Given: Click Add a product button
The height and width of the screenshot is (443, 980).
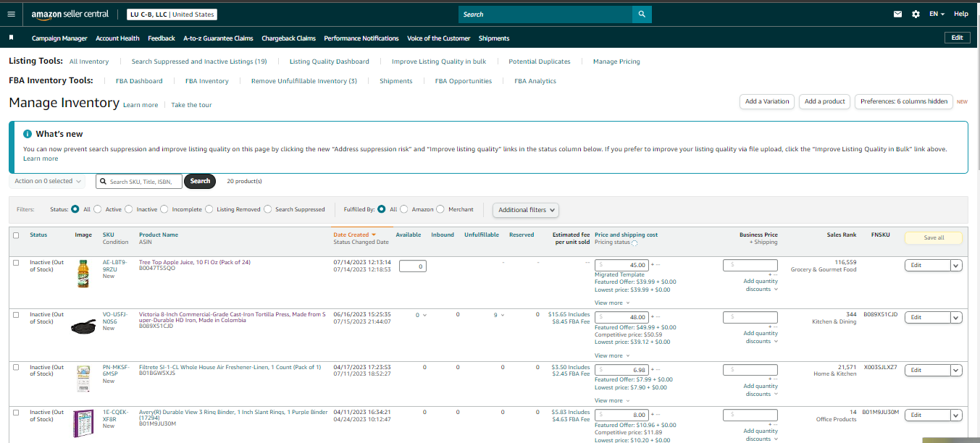Looking at the screenshot, I should click(825, 101).
